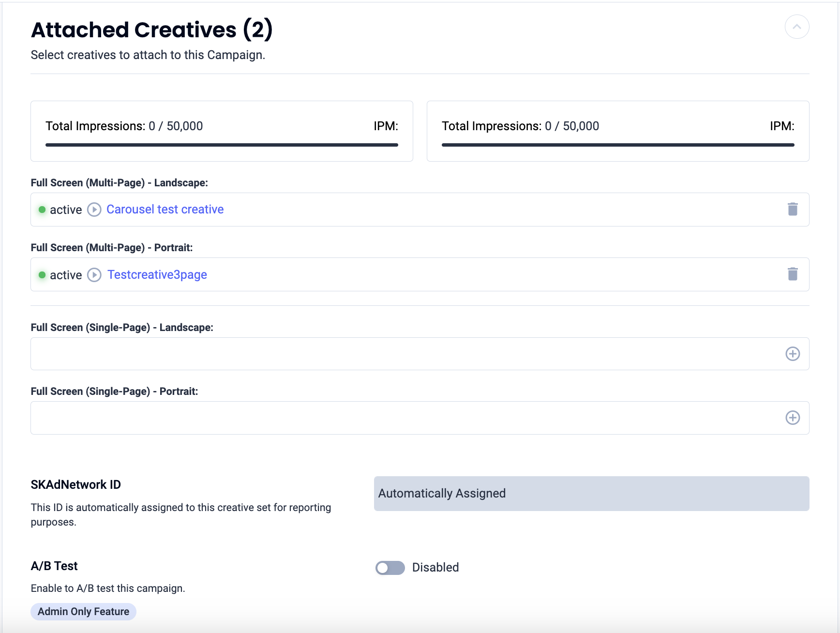Open the Testcreative3page link
Screen dimensions: 840x633
pos(157,274)
